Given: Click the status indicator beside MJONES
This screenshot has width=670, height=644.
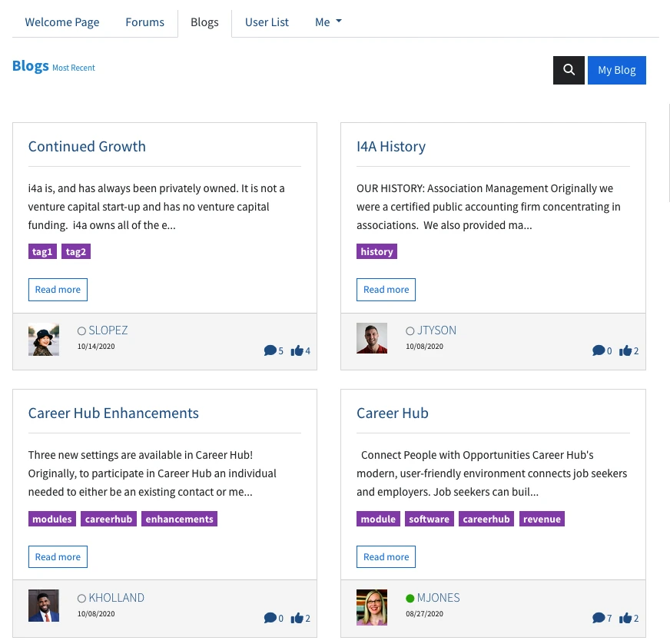Looking at the screenshot, I should click(410, 598).
